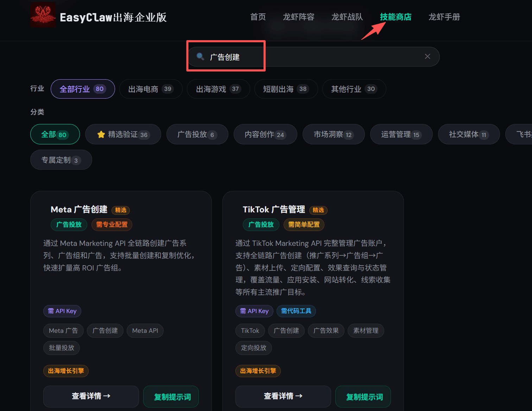Select the 内容创作 category chip
Image resolution: width=532 pixels, height=411 pixels.
click(x=265, y=134)
